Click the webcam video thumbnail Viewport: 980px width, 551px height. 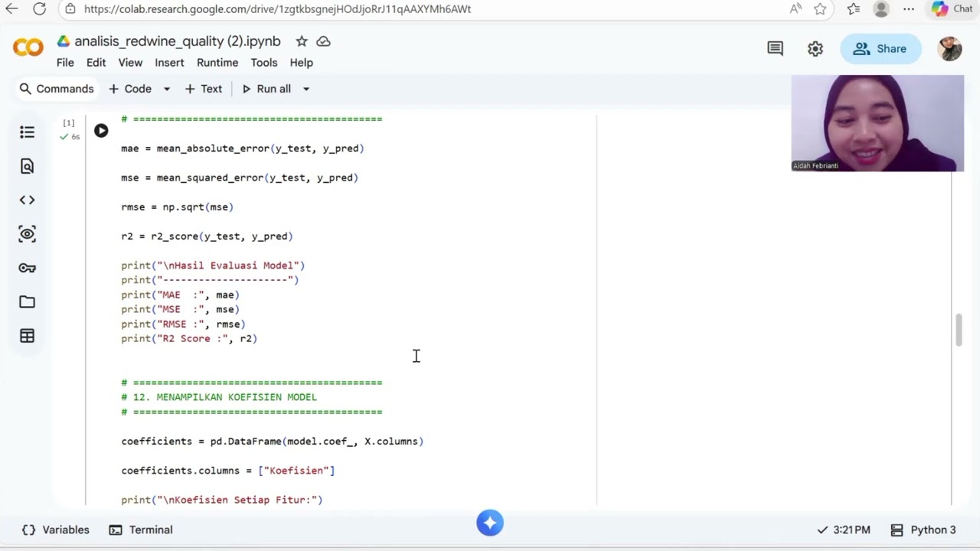coord(877,123)
